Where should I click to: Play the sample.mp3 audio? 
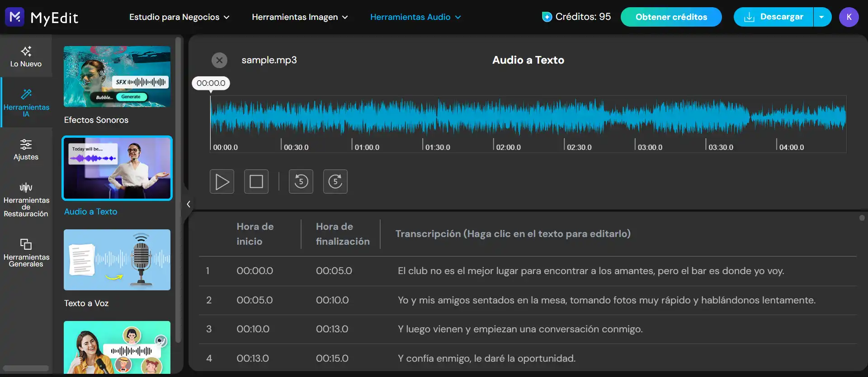pos(222,182)
